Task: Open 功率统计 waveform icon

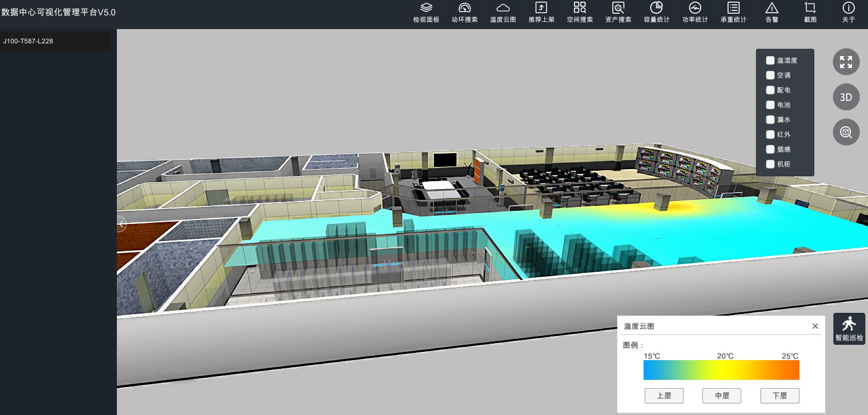Action: pos(695,8)
